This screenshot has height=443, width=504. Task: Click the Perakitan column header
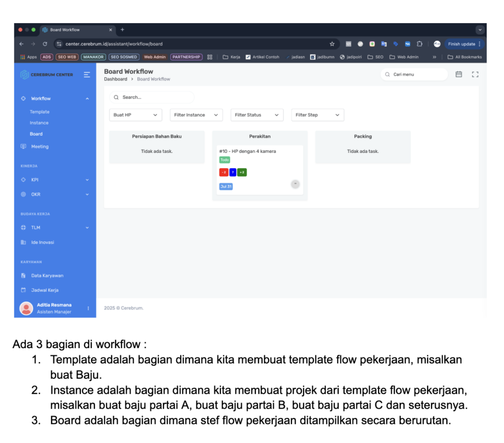[260, 136]
